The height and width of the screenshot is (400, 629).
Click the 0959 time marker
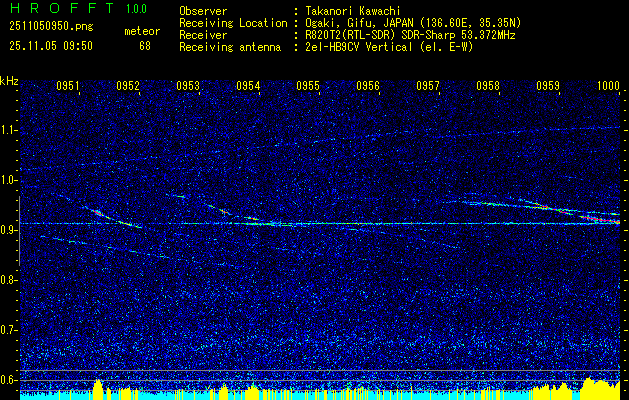point(548,86)
